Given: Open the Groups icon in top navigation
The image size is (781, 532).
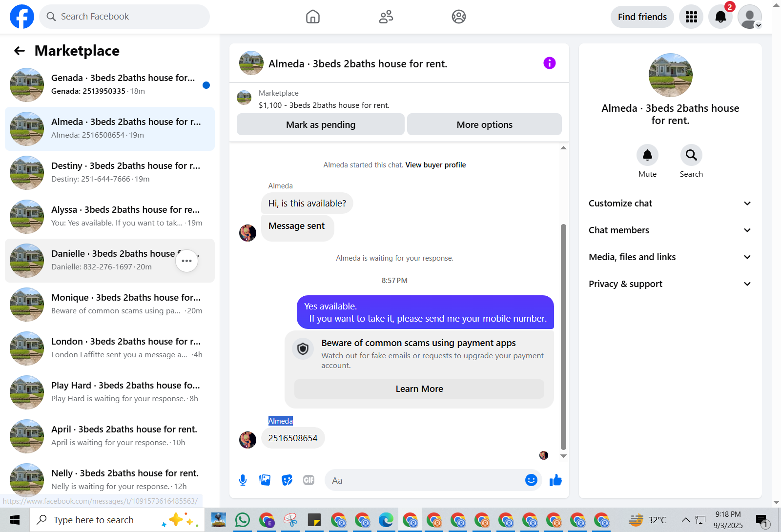Looking at the screenshot, I should (459, 17).
